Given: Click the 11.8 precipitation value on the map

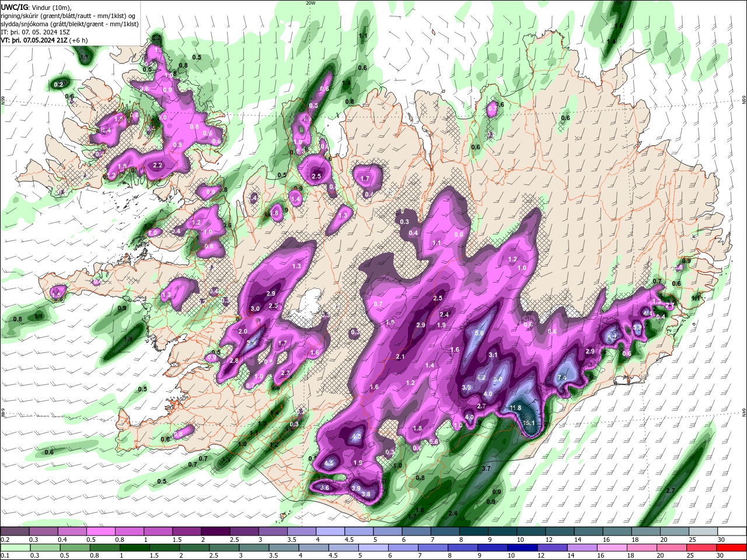Looking at the screenshot, I should click(515, 408).
